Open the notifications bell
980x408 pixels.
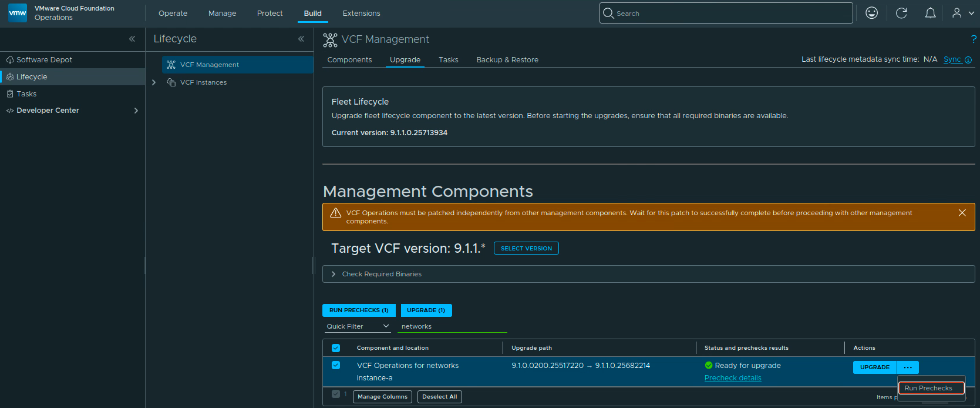pyautogui.click(x=931, y=13)
